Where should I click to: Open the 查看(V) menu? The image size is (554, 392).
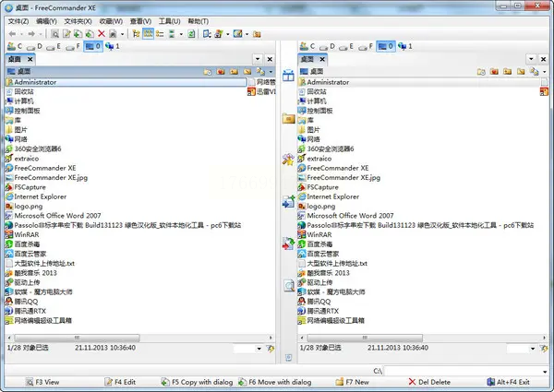point(140,21)
